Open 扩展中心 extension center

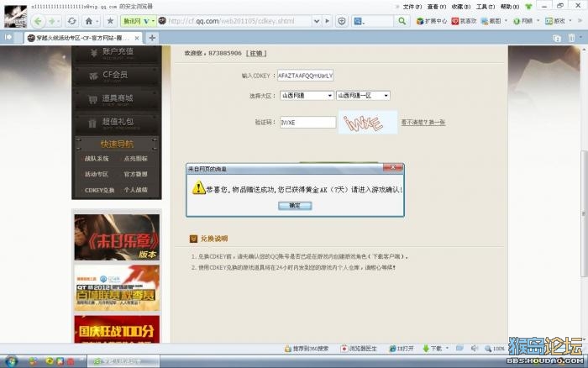click(x=432, y=21)
